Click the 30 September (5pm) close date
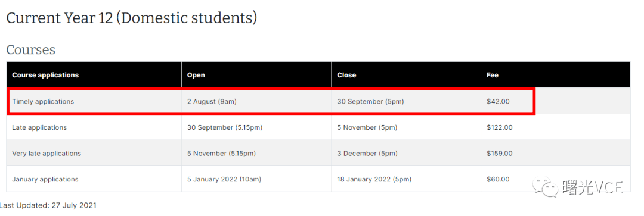Screen dimensions: 644x216 point(370,101)
